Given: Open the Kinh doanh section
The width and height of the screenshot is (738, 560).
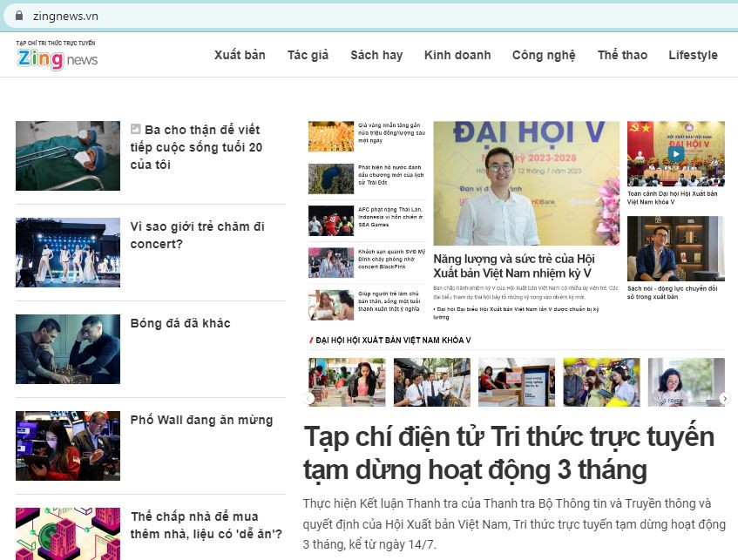Looking at the screenshot, I should [457, 55].
